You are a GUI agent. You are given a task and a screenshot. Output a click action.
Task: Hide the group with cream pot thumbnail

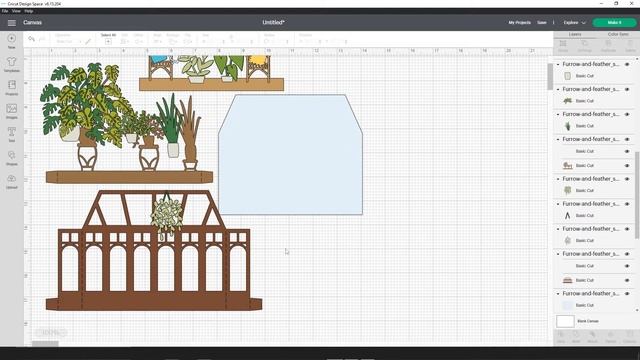627,64
